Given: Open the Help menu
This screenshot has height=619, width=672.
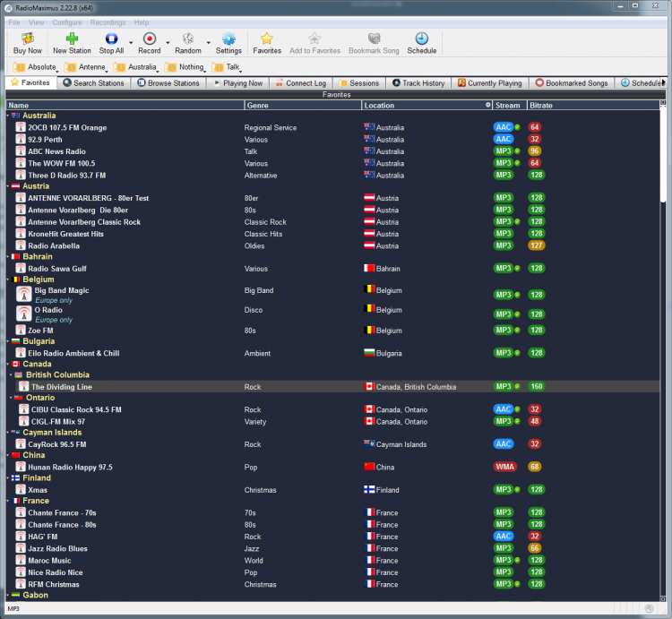Looking at the screenshot, I should coord(141,22).
